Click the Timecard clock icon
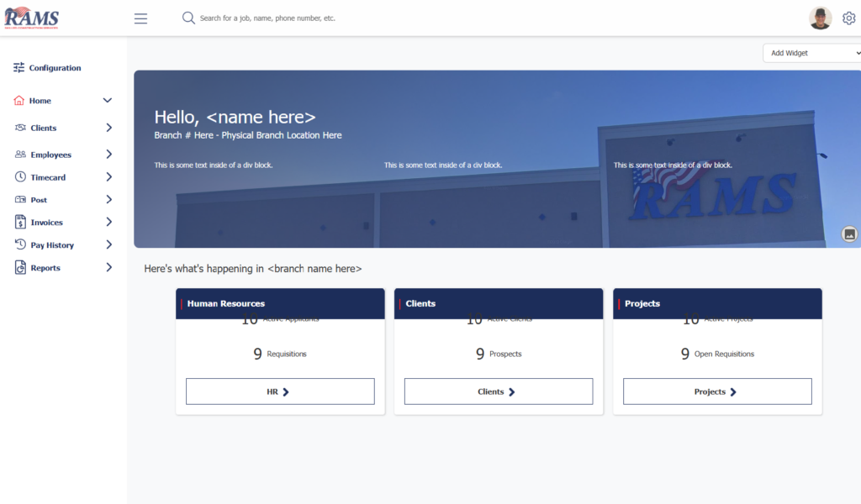Screen dimensions: 861x504 point(20,177)
